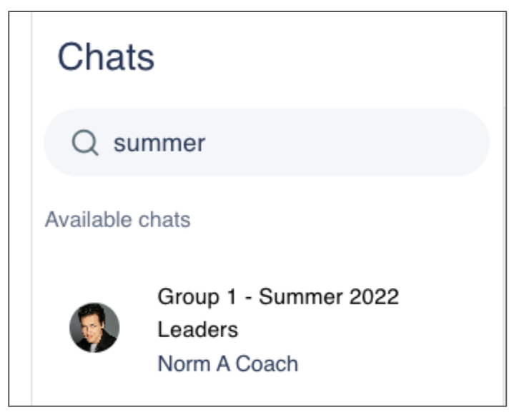This screenshot has height=420, width=519.
Task: Click the round profile avatar photo
Action: coord(94,328)
